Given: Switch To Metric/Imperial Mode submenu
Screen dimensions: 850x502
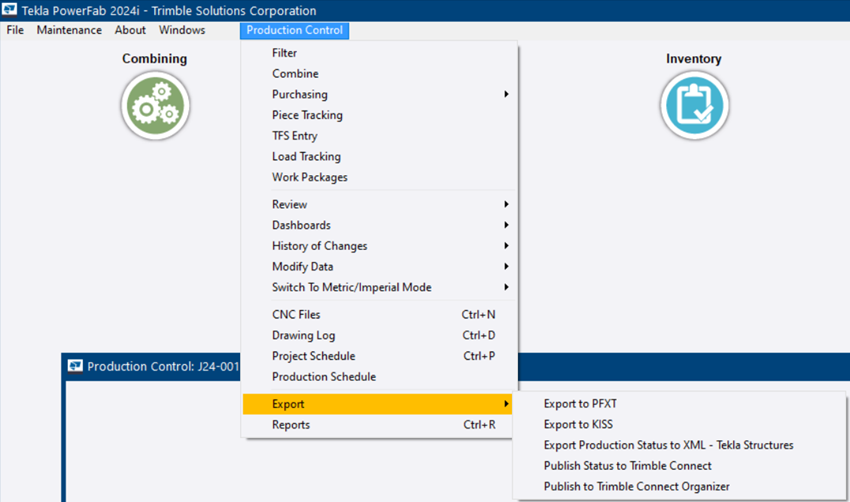Looking at the screenshot, I should tap(351, 287).
